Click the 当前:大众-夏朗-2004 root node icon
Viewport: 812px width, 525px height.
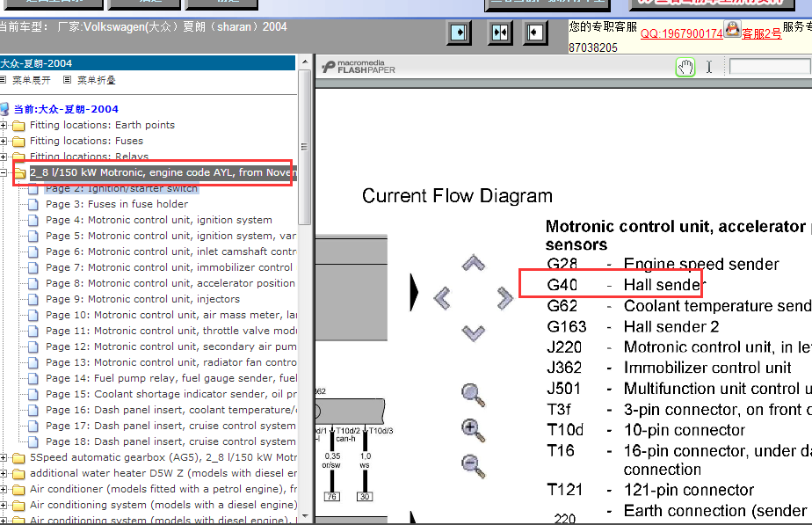[4, 109]
